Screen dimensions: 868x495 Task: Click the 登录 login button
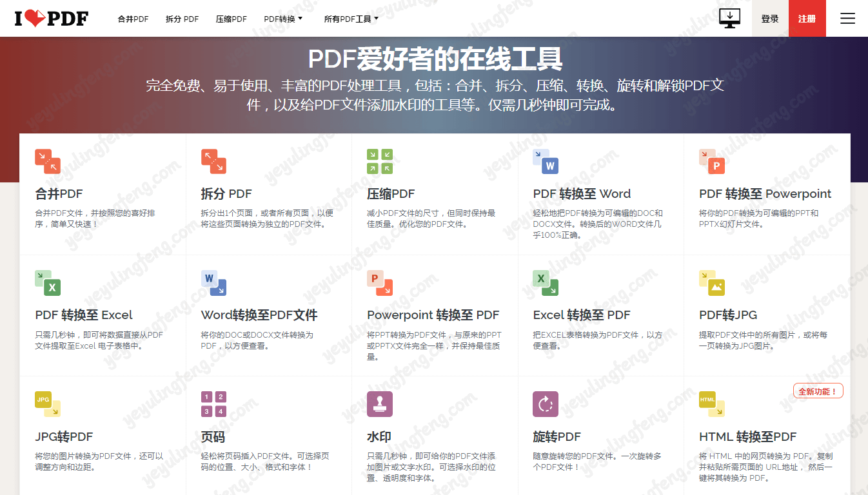pyautogui.click(x=770, y=19)
